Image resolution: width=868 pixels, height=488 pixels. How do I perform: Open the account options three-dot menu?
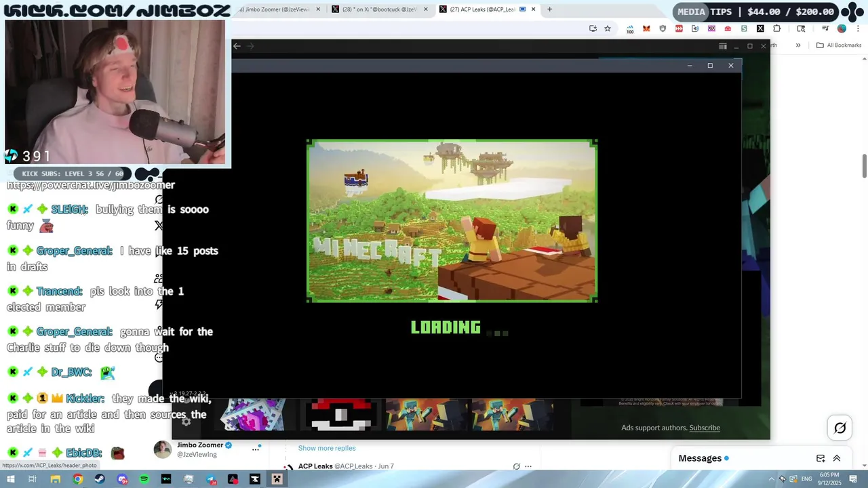[256, 449]
